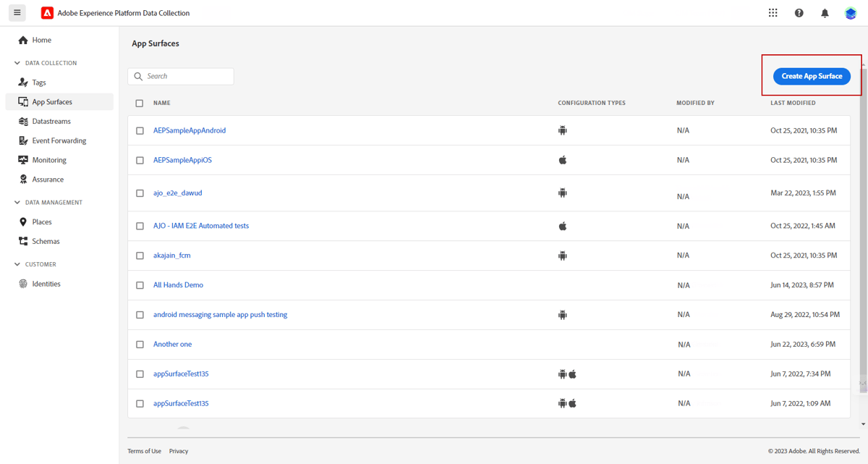The height and width of the screenshot is (464, 868).
Task: Click the Tags sidebar icon
Action: [23, 83]
